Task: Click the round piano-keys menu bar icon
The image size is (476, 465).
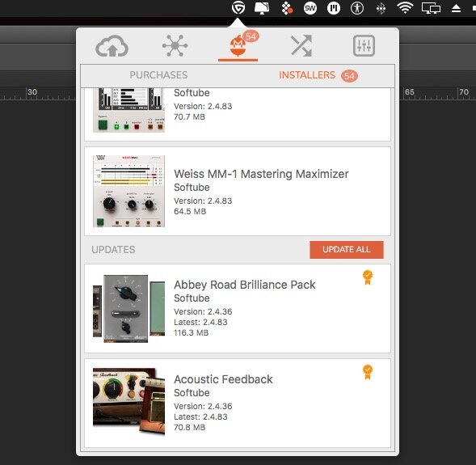Action: click(x=334, y=8)
